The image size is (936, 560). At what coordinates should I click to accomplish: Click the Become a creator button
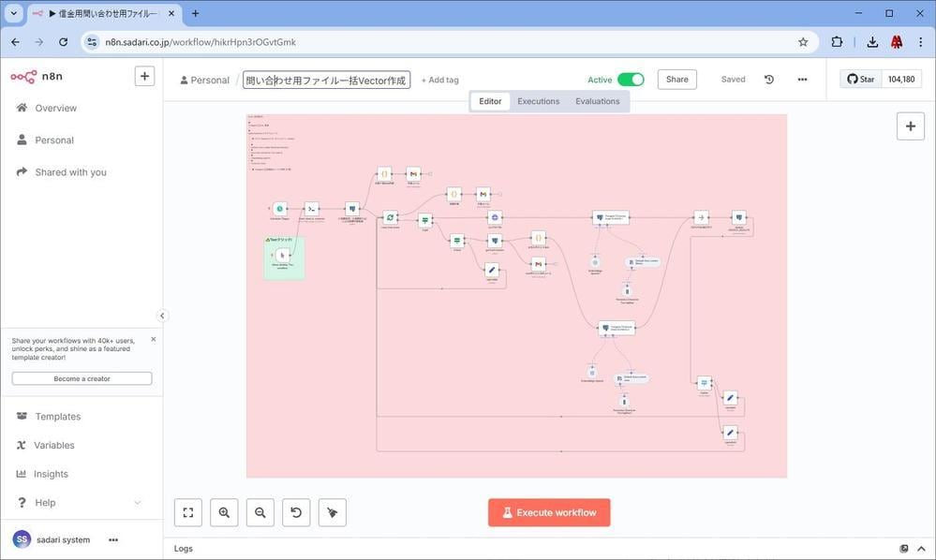[x=82, y=378]
